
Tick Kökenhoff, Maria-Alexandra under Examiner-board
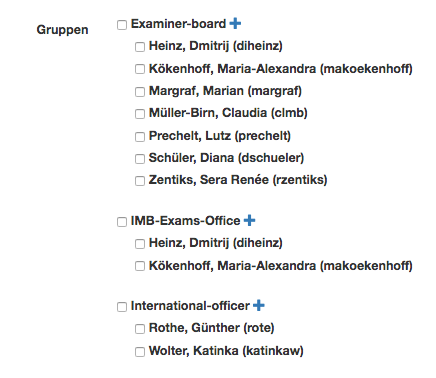click(140, 69)
